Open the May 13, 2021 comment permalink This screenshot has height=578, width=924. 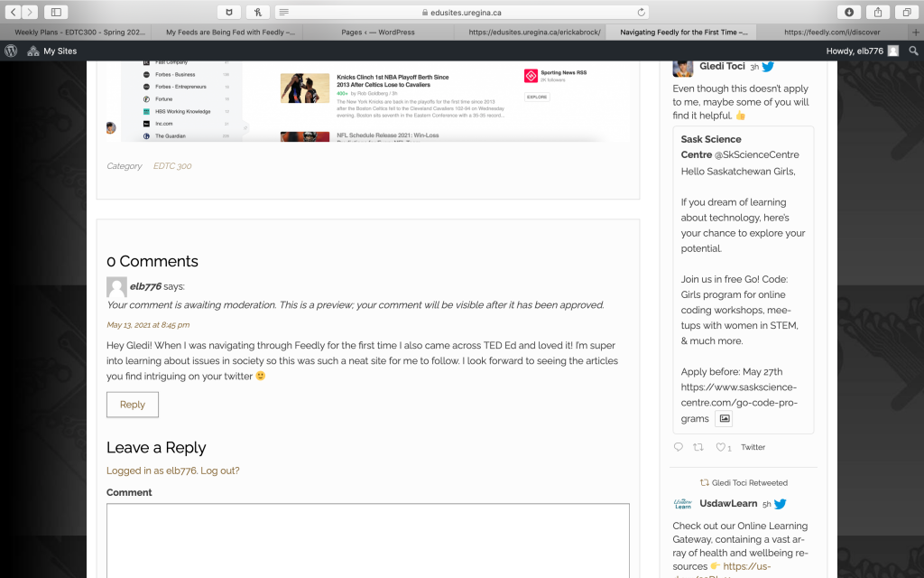tap(148, 324)
